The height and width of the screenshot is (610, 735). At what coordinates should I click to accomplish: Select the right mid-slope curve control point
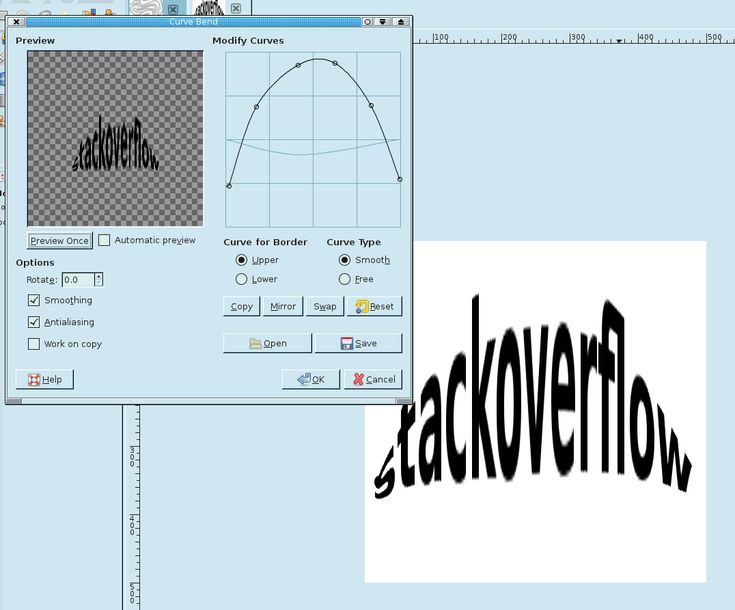[x=371, y=105]
